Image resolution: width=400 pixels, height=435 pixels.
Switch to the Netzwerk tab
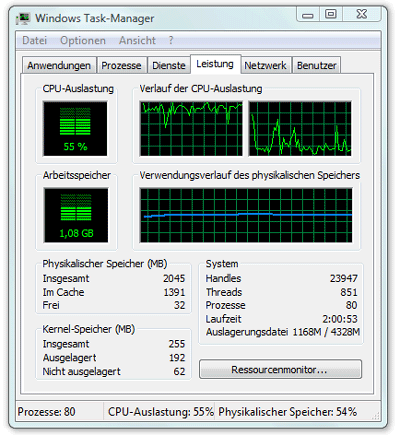coord(266,65)
